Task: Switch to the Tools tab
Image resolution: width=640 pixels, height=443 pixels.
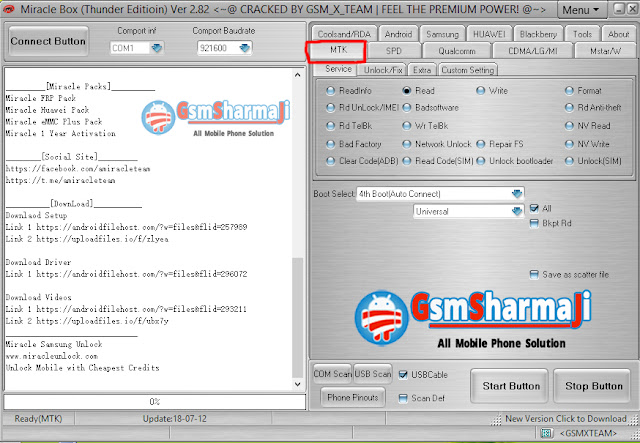Action: click(x=582, y=34)
